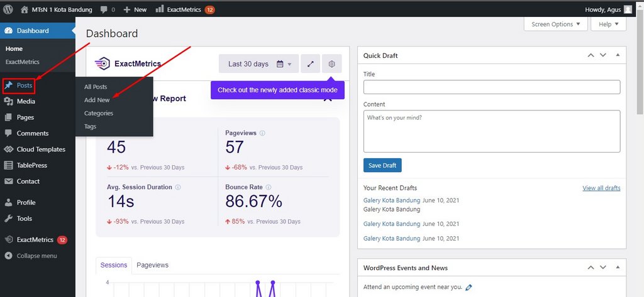The height and width of the screenshot is (297, 644).
Task: Move Quick Draft widget up
Action: tap(591, 55)
